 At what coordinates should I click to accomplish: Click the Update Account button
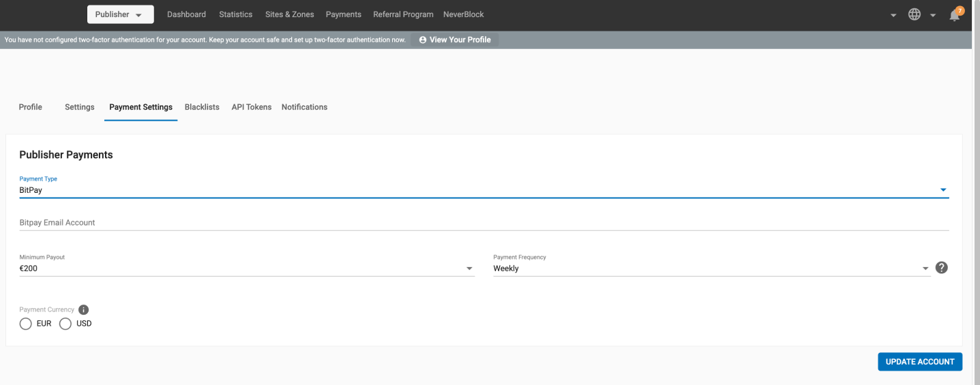[919, 362]
